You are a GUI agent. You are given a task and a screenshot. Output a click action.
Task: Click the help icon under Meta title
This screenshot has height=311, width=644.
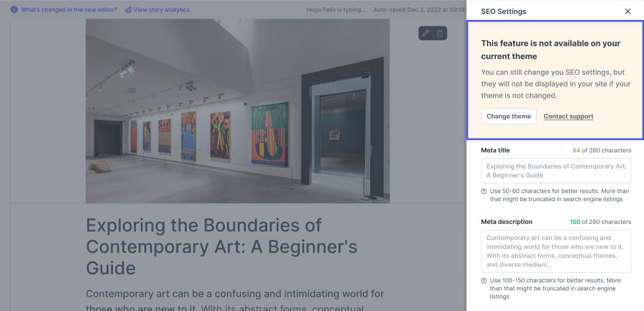coord(484,191)
